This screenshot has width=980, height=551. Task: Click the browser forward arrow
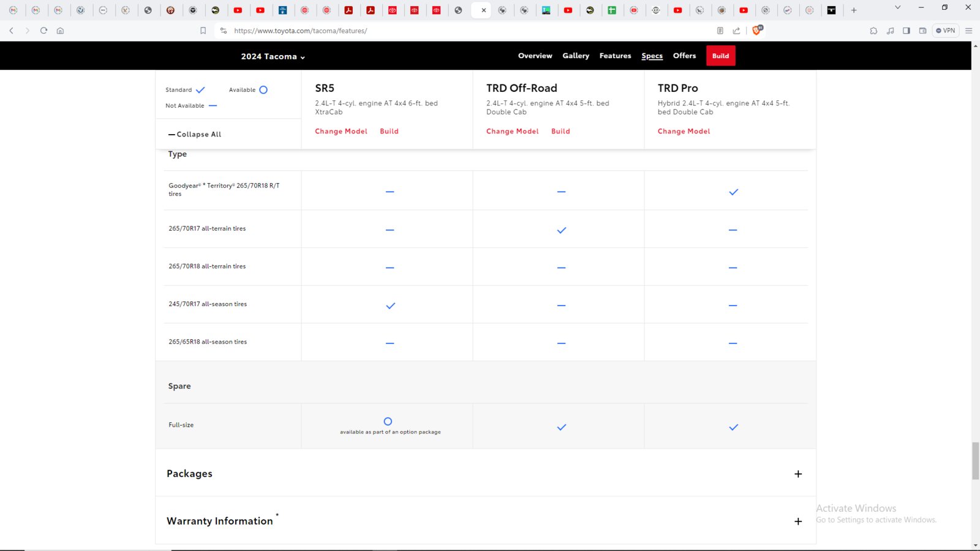coord(27,31)
